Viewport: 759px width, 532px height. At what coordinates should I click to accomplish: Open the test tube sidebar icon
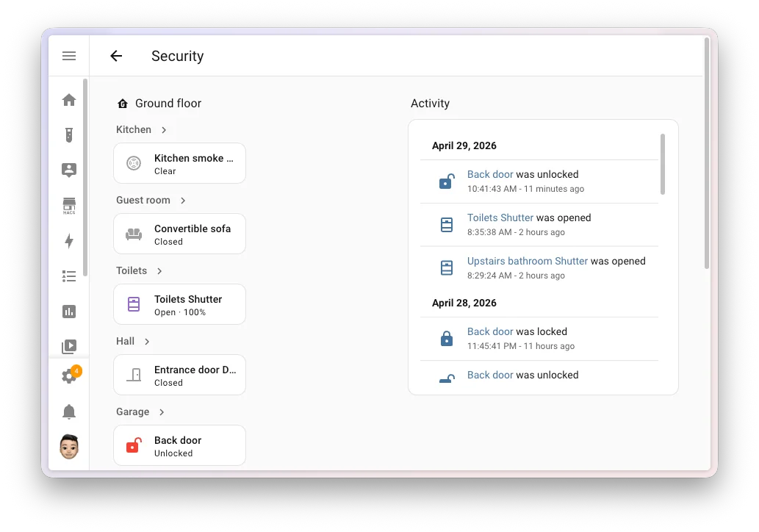point(69,135)
